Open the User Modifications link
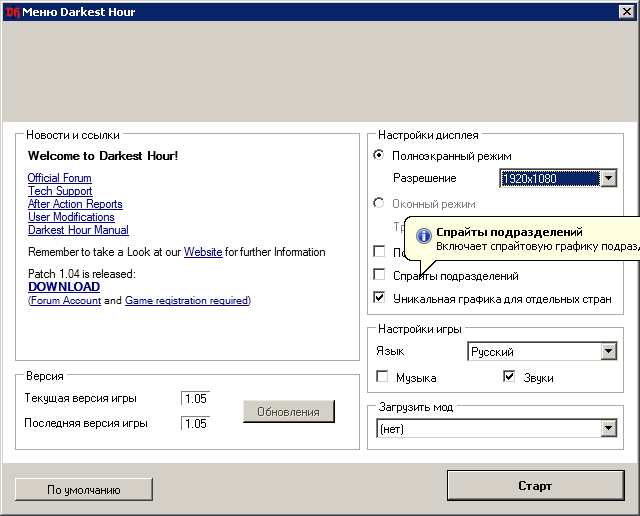This screenshot has height=516, width=640. tap(71, 217)
